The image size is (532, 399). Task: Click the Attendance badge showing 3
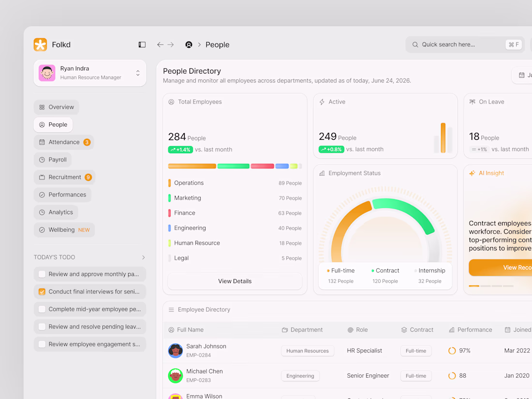87,142
